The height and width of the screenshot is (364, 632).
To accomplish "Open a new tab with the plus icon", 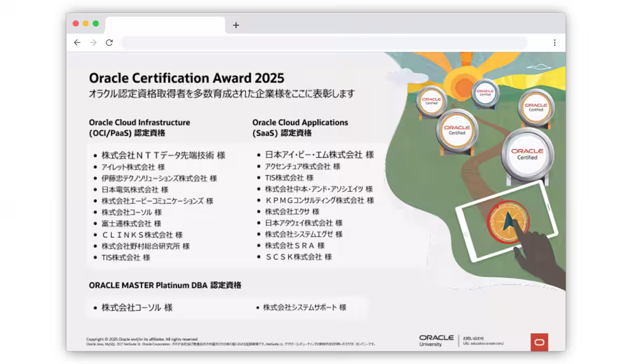I will pos(236,25).
